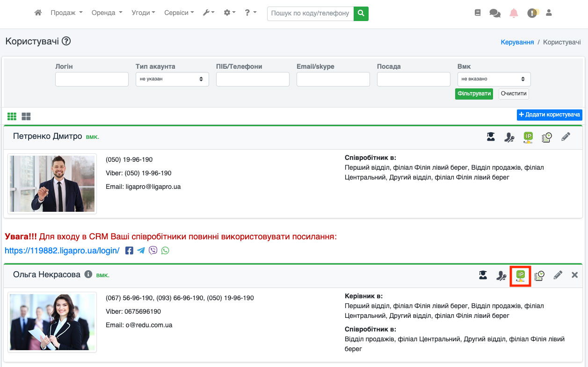Viewport: 588px width, 367px height.
Task: Click the home icon in the navbar
Action: 38,13
